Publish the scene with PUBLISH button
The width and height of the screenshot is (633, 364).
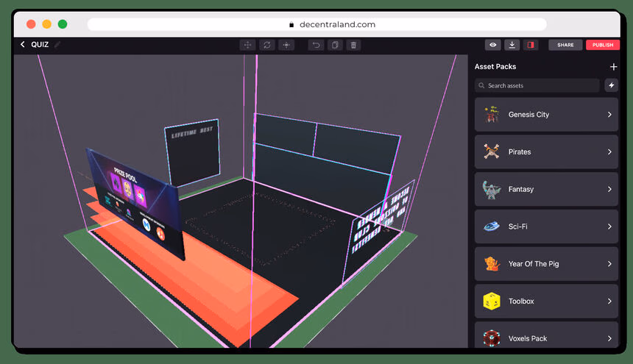(x=603, y=45)
